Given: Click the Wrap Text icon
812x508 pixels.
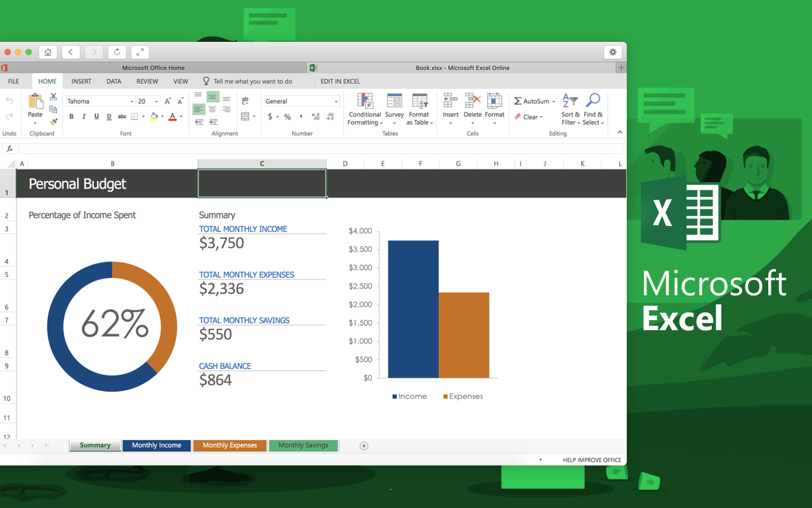Looking at the screenshot, I should click(246, 101).
